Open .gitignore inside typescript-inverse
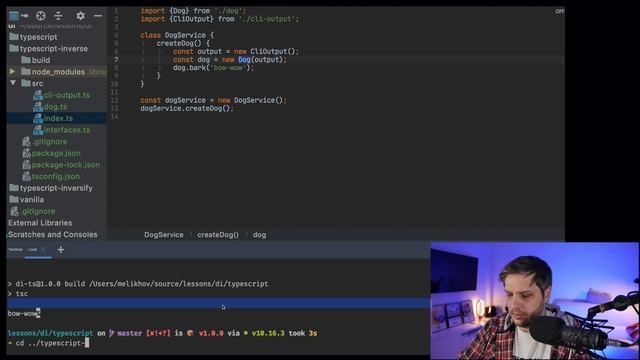The image size is (640, 360). coord(49,142)
